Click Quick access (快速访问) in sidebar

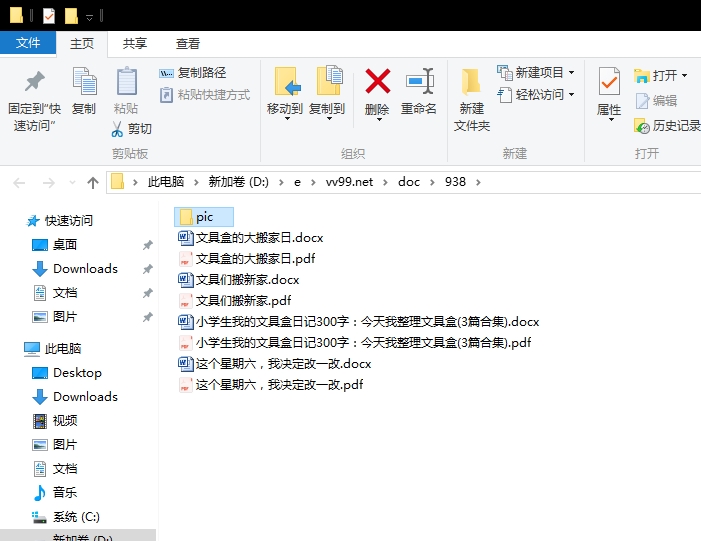pos(59,220)
